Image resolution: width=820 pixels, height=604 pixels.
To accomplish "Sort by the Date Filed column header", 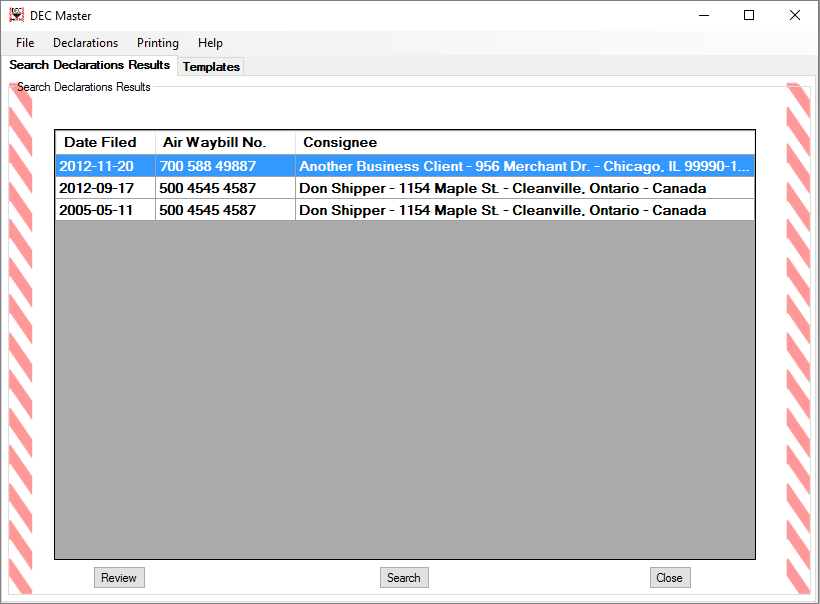I will point(105,142).
